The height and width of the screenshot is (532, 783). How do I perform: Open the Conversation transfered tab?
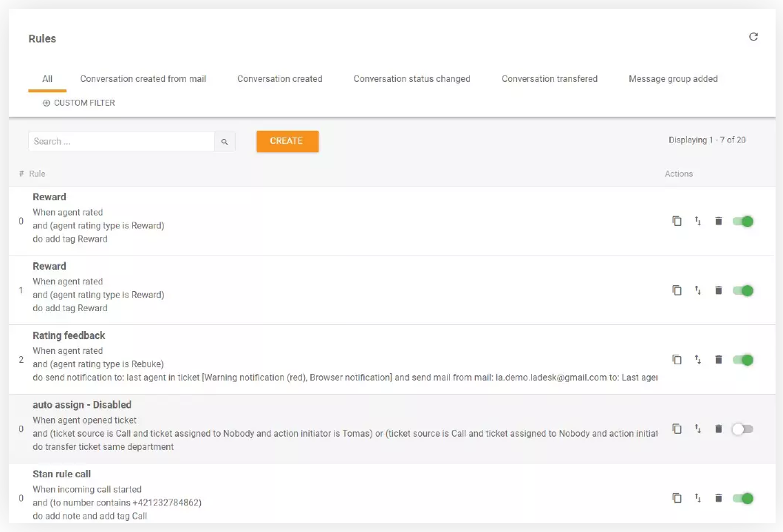[x=550, y=79]
